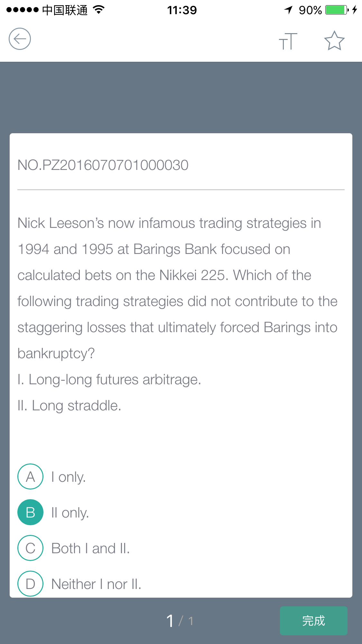The image size is (362, 644).
Task: Open the text size adjustment icon
Action: [288, 41]
